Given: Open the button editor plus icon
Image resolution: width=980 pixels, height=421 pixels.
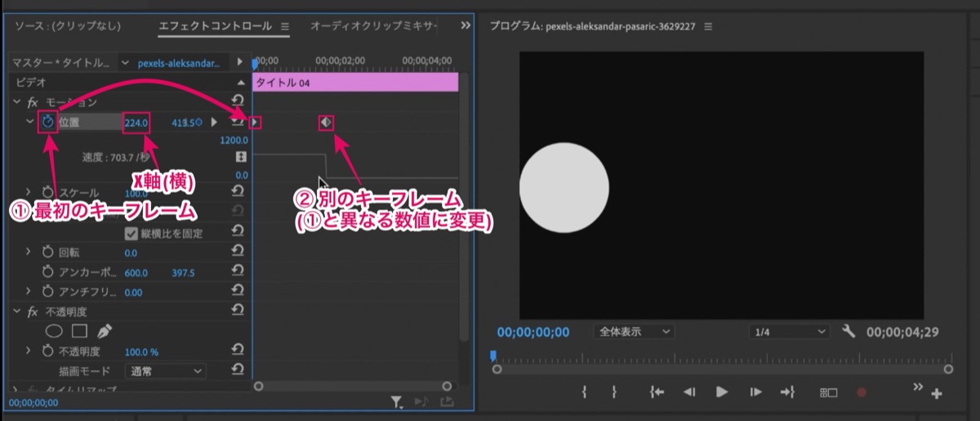Looking at the screenshot, I should point(937,394).
